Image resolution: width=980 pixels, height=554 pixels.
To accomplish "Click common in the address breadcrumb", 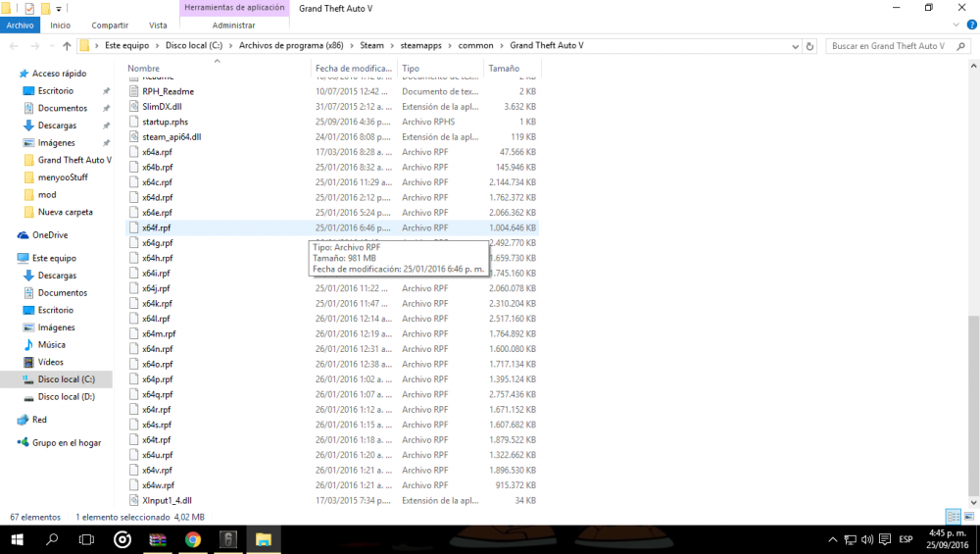I will 475,46.
